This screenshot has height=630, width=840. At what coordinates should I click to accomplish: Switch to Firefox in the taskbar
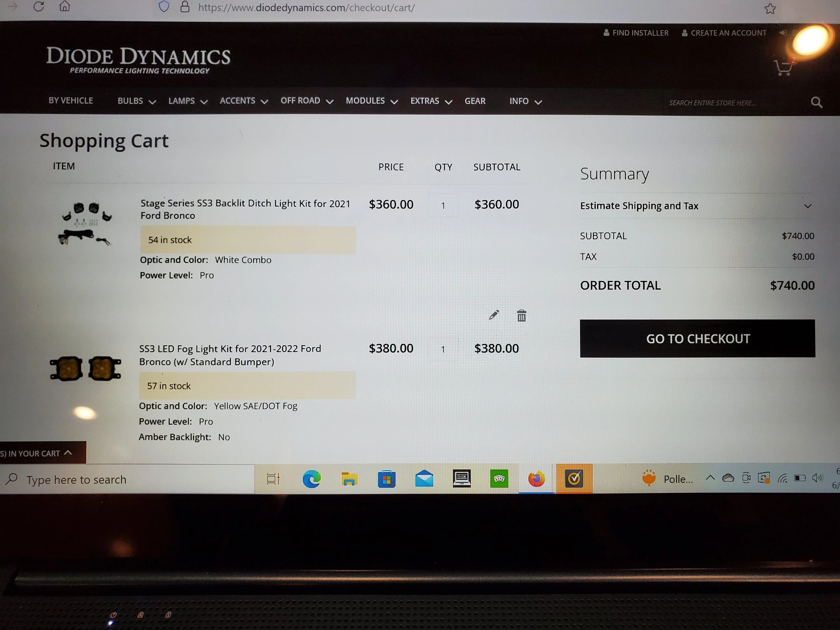536,479
